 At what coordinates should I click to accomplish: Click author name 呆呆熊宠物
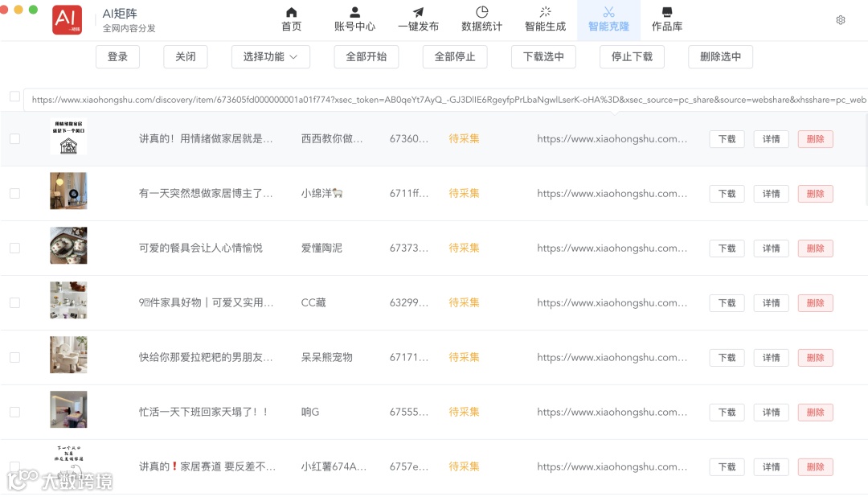pos(326,357)
